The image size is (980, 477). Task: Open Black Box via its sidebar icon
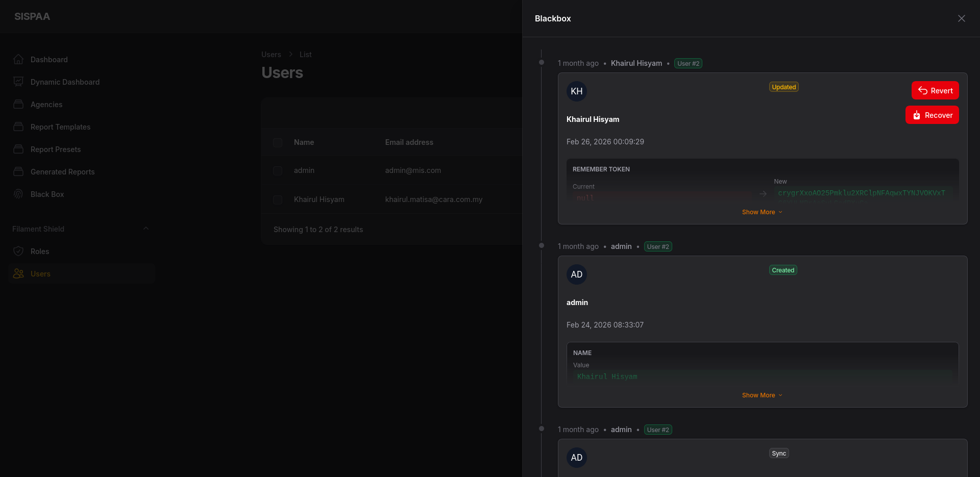click(18, 194)
